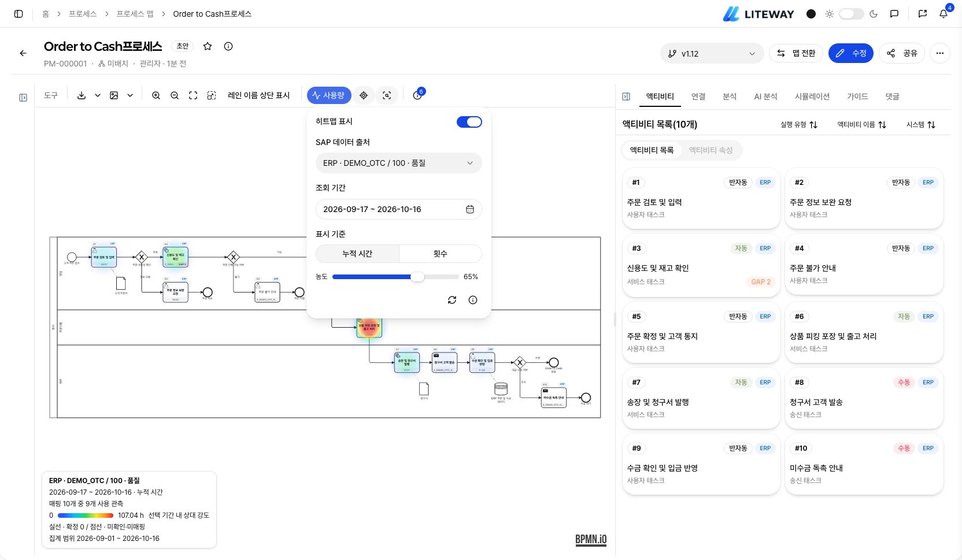Expand the download options chevron

point(98,95)
